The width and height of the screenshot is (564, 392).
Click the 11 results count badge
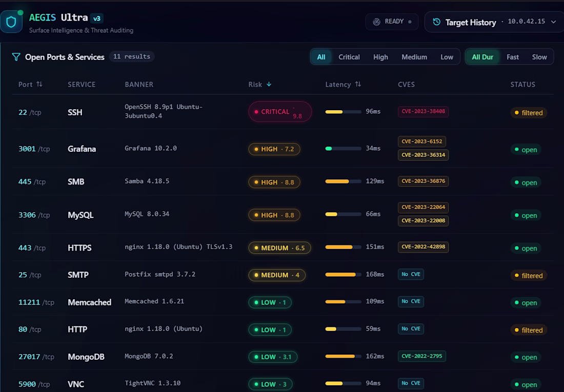132,56
